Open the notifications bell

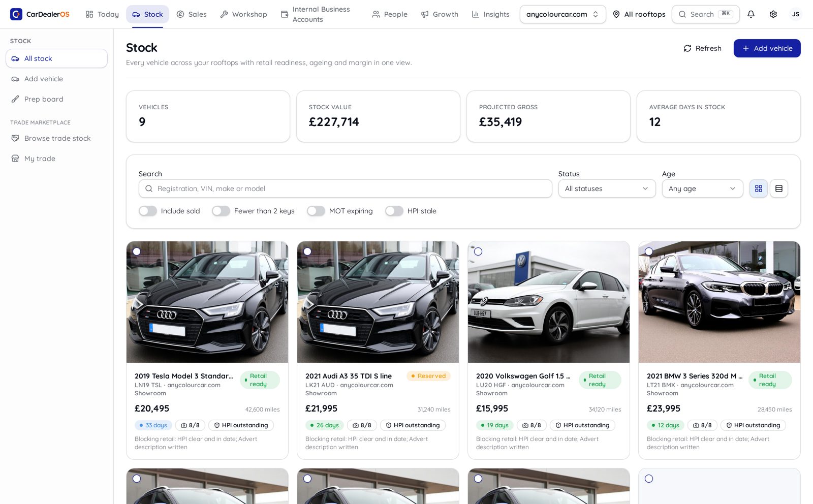point(751,14)
